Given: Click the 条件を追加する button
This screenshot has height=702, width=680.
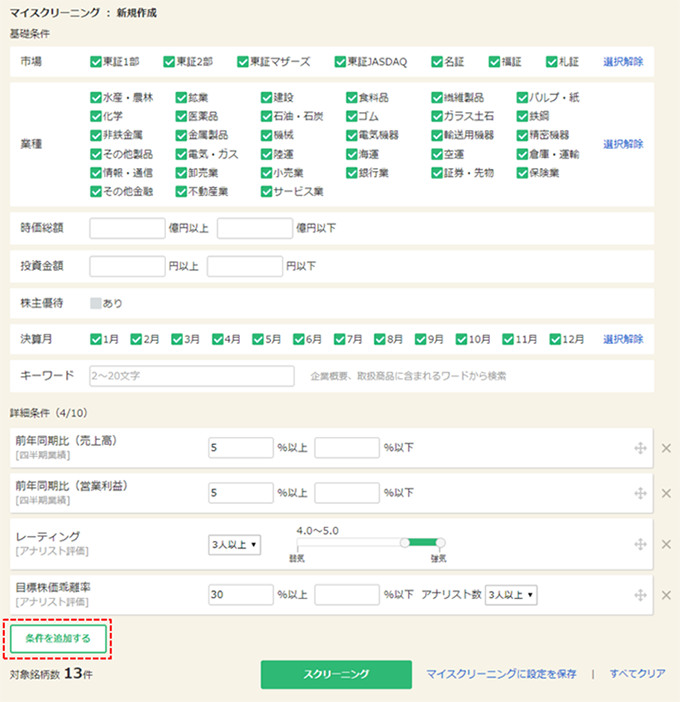Looking at the screenshot, I should pyautogui.click(x=58, y=639).
